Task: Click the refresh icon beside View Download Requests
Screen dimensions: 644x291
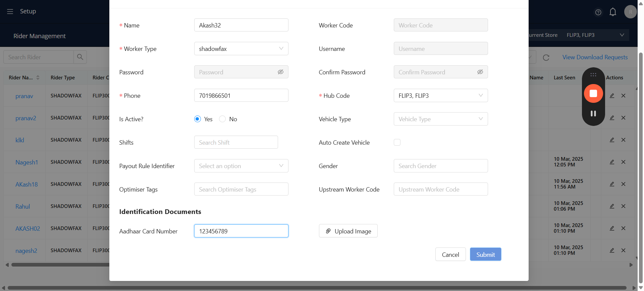Action: coord(546,58)
